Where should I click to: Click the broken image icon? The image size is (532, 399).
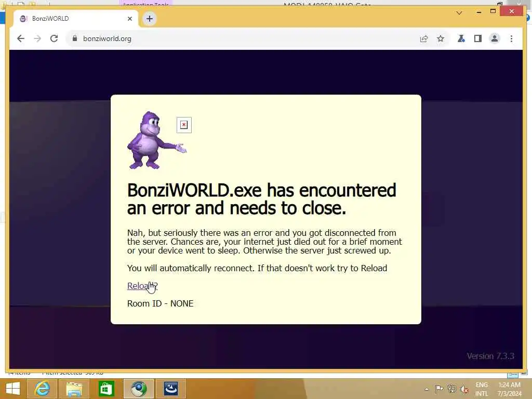(184, 125)
